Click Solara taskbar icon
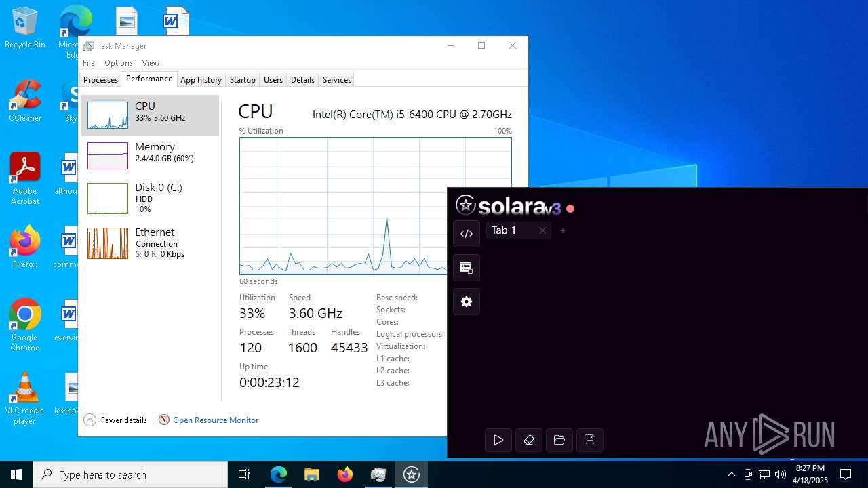868x488 pixels. click(x=412, y=474)
